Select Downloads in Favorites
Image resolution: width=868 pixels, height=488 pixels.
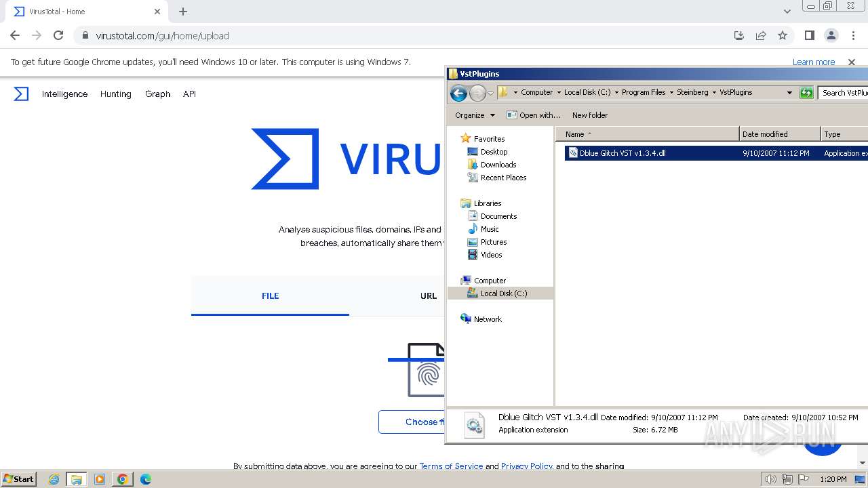498,165
